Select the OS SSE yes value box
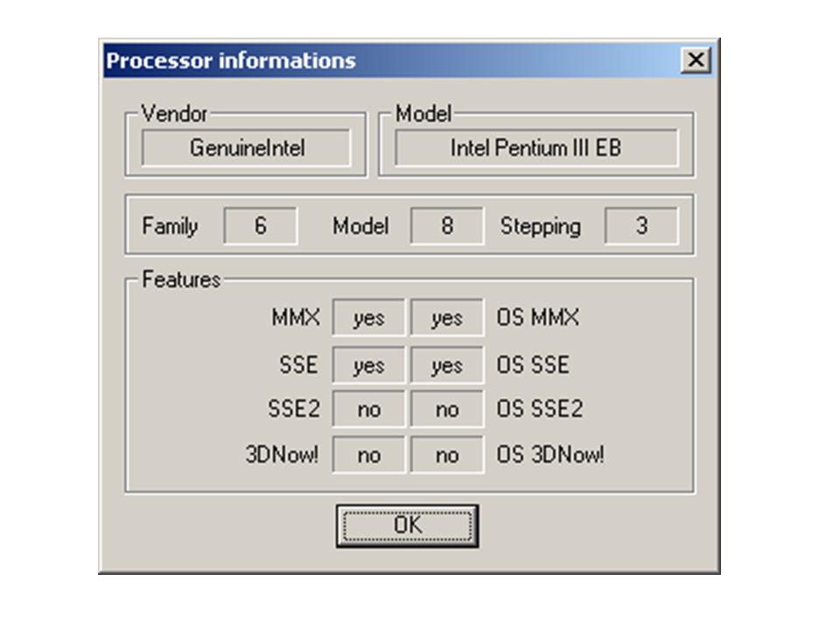The height and width of the screenshot is (630, 840). pyautogui.click(x=447, y=365)
